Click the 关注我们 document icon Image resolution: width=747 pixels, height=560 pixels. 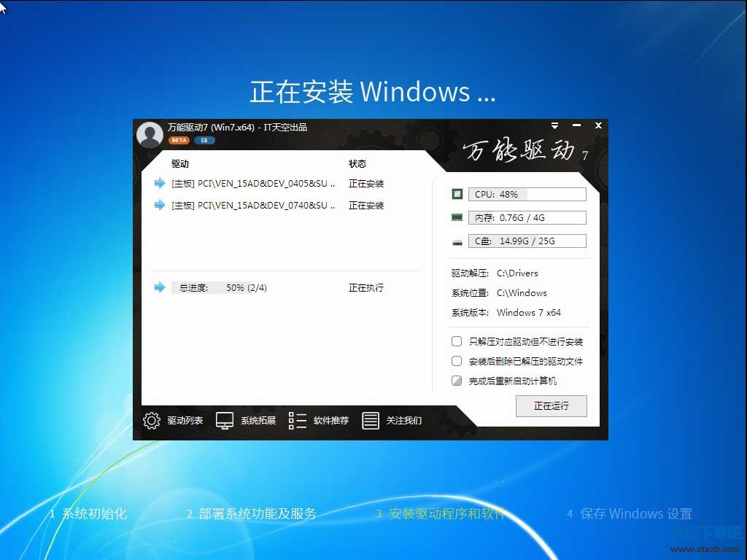point(371,421)
